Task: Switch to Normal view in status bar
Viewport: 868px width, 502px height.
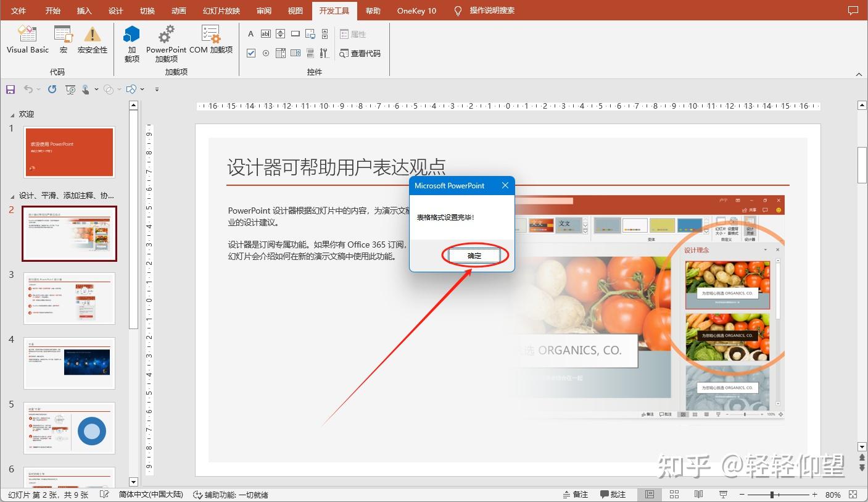Action: (650, 495)
